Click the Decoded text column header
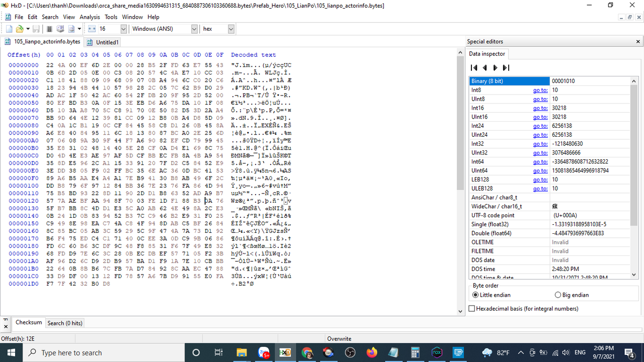The width and height of the screenshot is (644, 362). (254, 55)
